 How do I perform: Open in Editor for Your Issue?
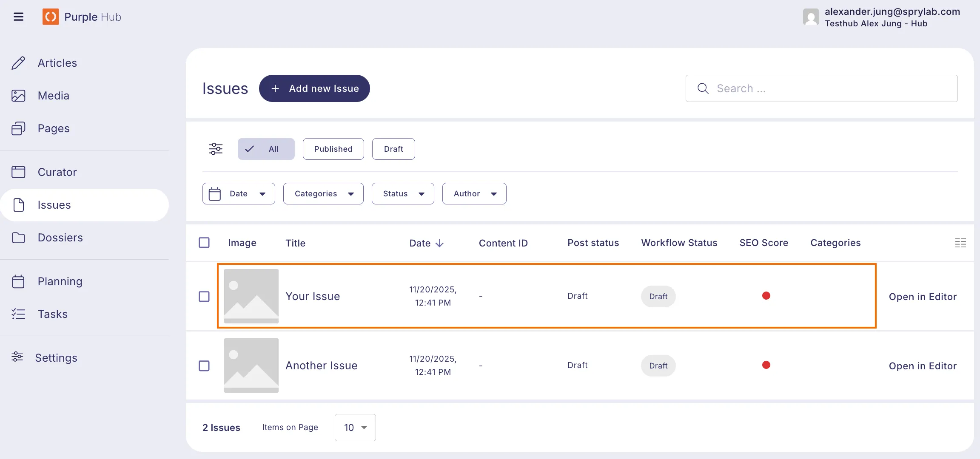click(923, 297)
